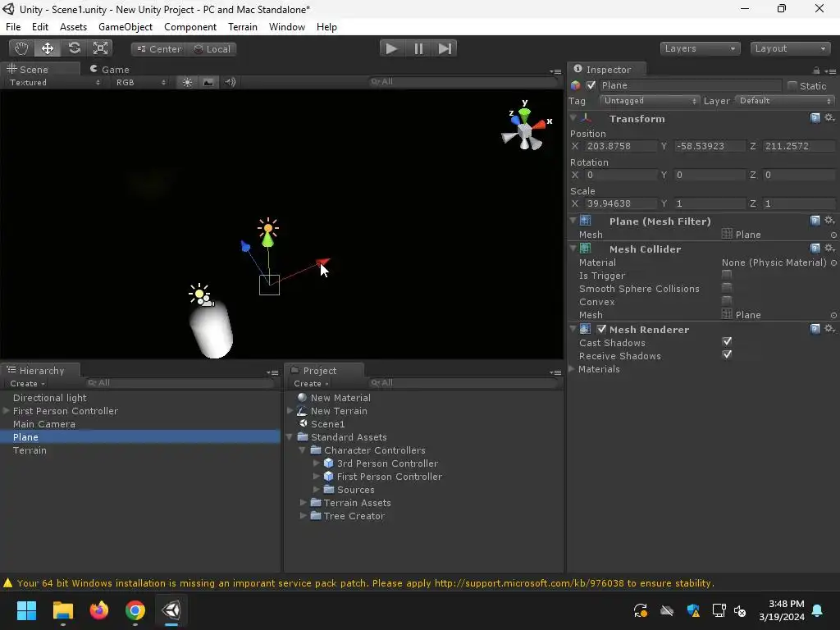Toggle pivot Center mode

(158, 48)
